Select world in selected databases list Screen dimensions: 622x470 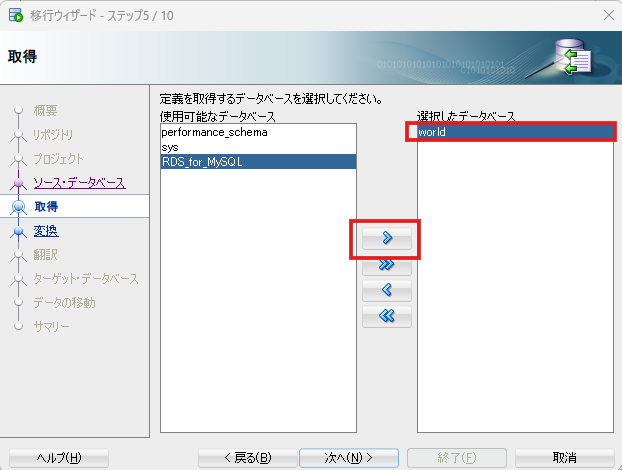(x=515, y=132)
